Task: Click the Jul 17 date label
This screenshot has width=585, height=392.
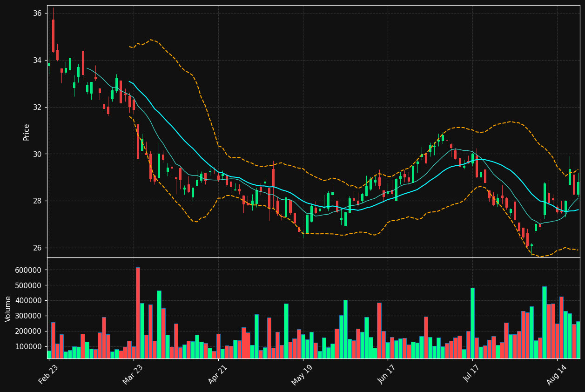Action: pyautogui.click(x=472, y=374)
